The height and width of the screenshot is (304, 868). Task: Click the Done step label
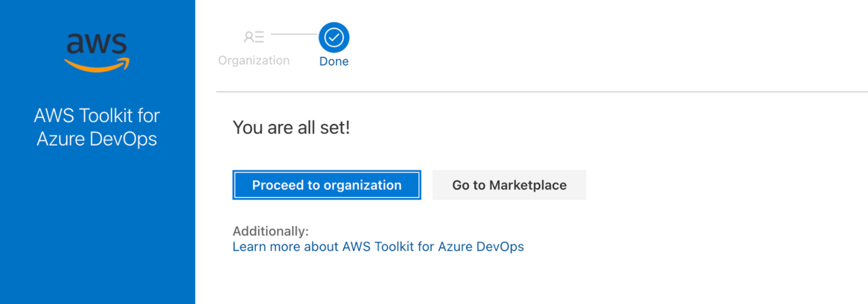tap(334, 61)
